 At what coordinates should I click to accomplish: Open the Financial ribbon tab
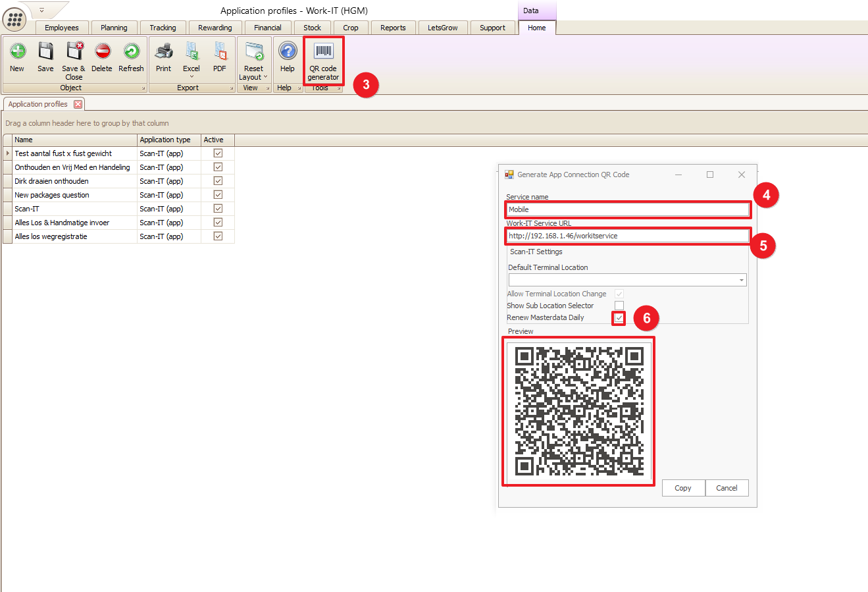pyautogui.click(x=268, y=28)
